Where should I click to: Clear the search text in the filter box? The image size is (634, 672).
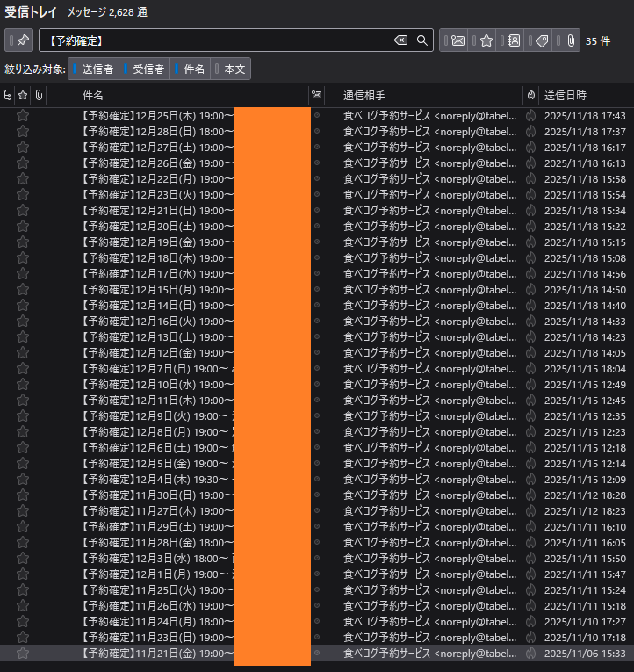point(400,40)
